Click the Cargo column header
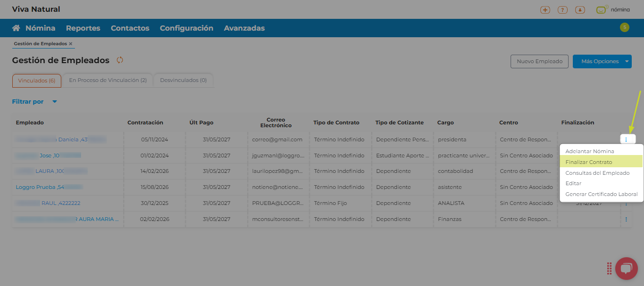644x286 pixels. 446,123
